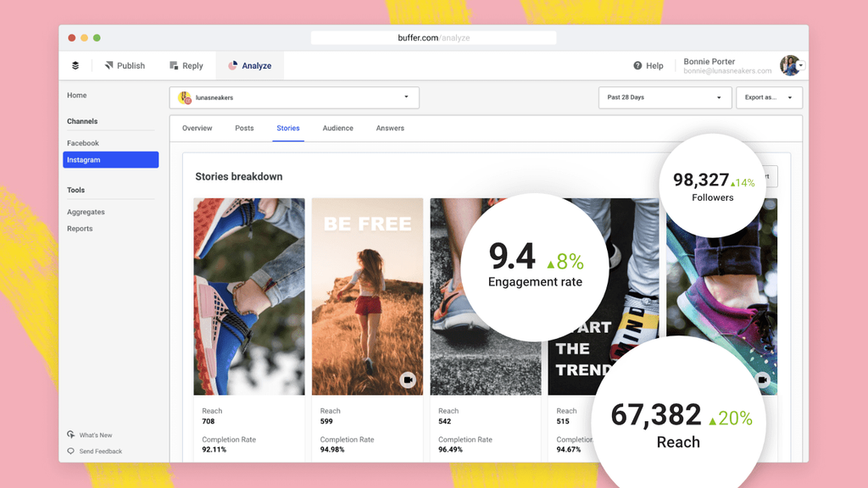Switch to the Overview tab
868x488 pixels.
coord(197,128)
